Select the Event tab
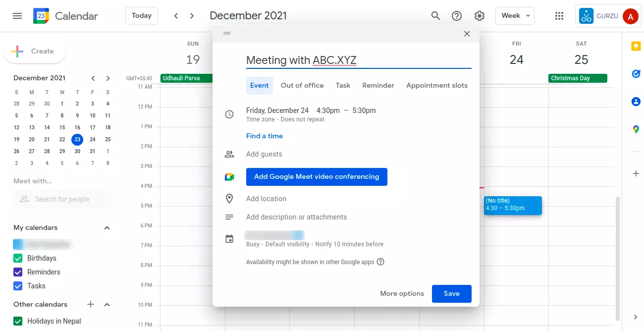The image size is (644, 331). click(259, 85)
